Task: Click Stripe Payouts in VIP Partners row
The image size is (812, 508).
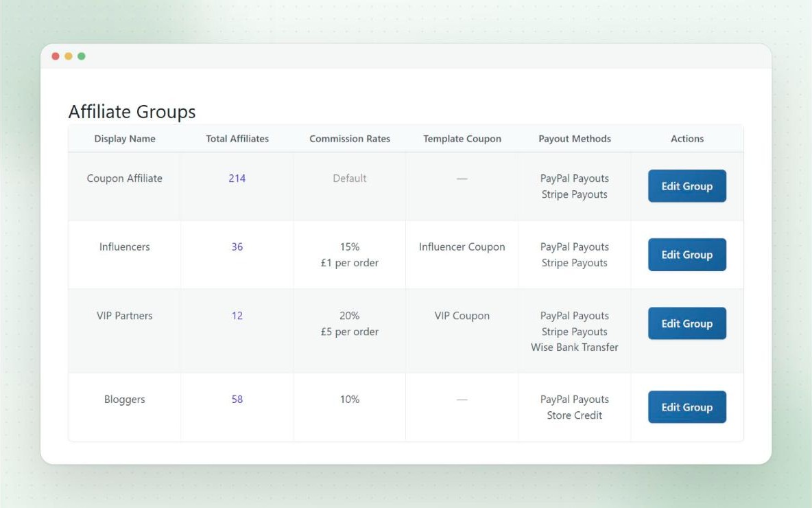Action: (574, 332)
